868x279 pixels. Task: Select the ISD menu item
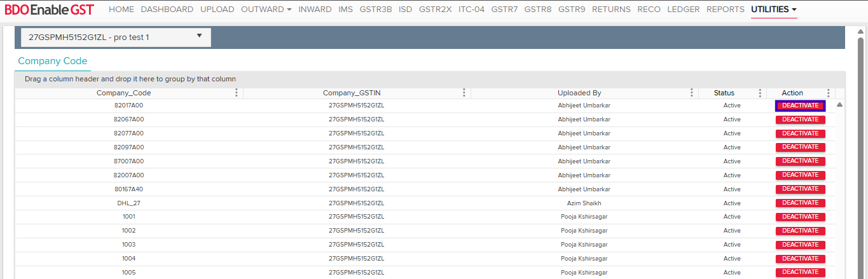405,10
